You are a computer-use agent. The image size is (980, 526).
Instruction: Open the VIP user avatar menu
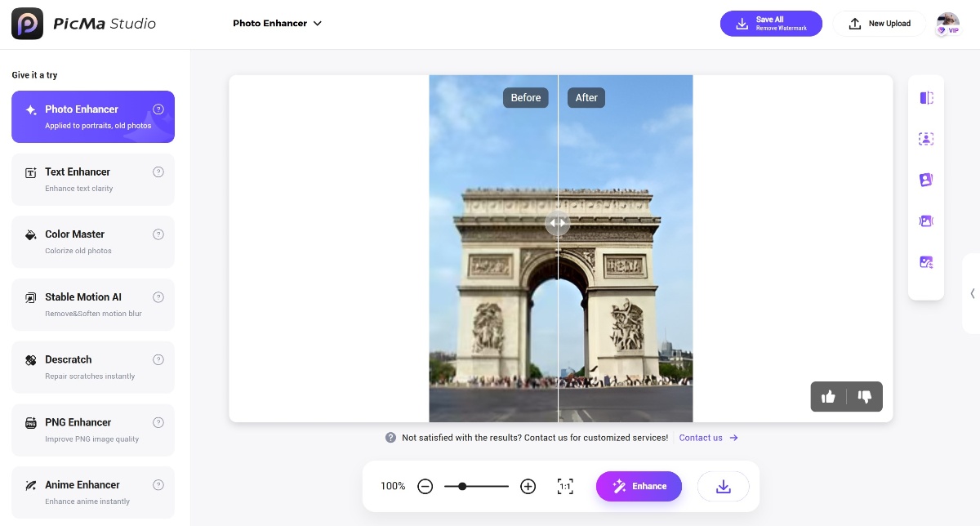tap(947, 24)
